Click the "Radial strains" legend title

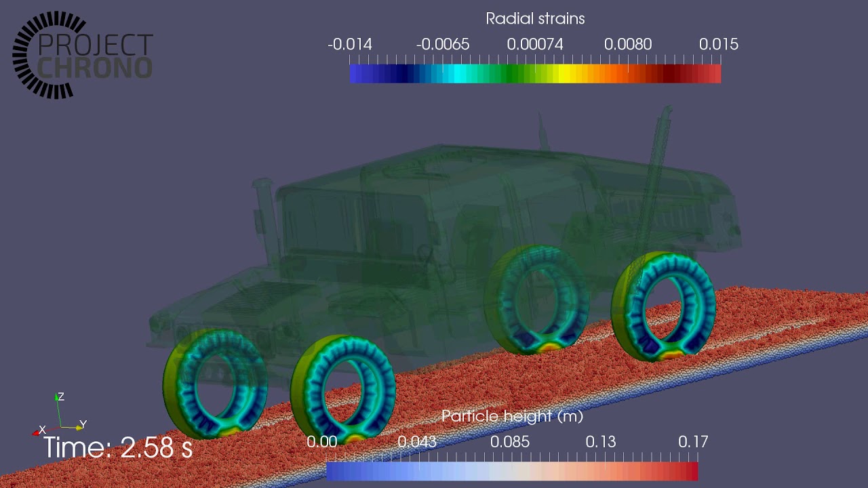click(x=535, y=19)
